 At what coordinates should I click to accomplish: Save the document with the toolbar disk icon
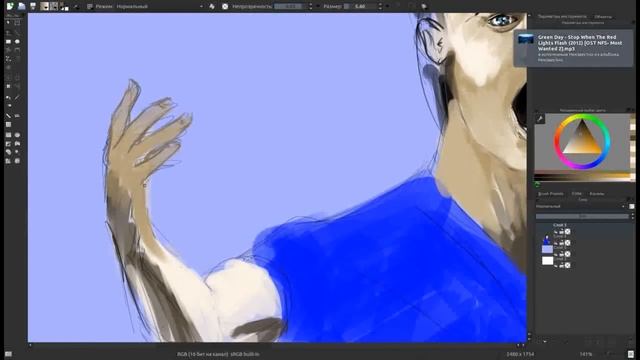click(33, 6)
